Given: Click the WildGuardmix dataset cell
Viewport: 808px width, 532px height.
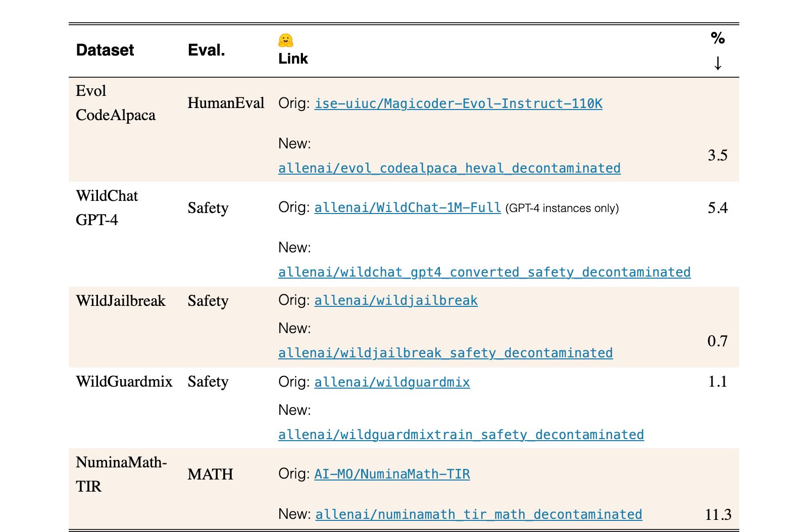Looking at the screenshot, I should (124, 382).
